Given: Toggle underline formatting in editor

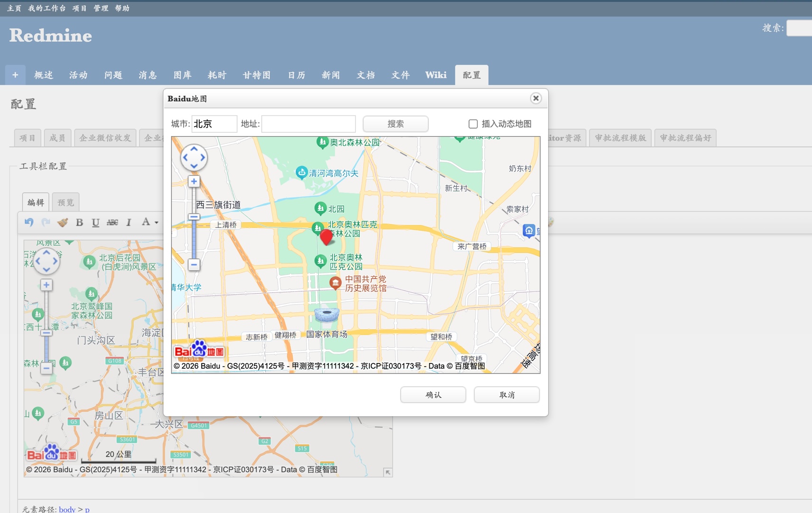Looking at the screenshot, I should [x=96, y=222].
